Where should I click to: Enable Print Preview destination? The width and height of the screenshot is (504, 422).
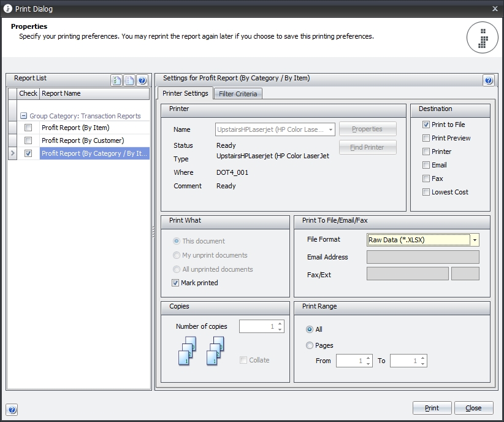[x=426, y=137]
